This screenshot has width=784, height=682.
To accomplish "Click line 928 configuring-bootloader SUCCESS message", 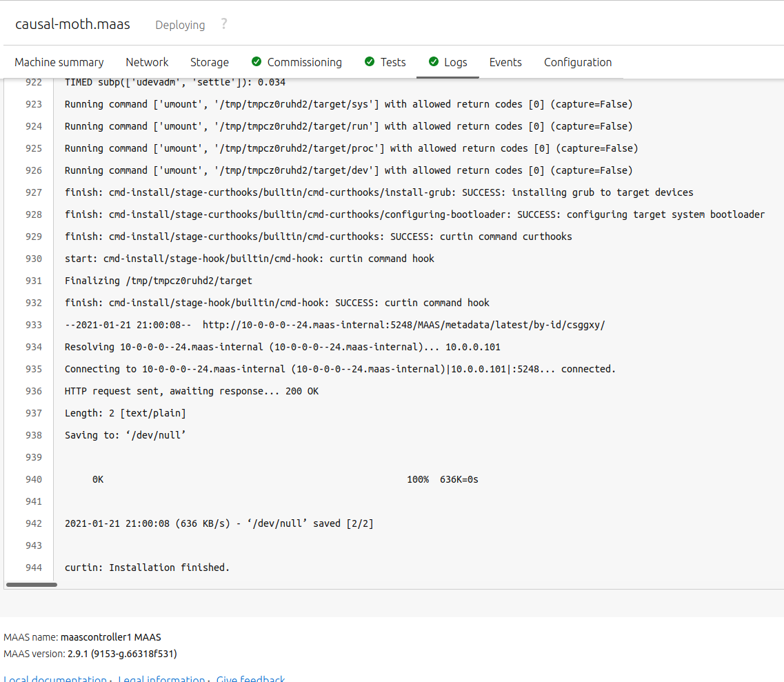I will tap(414, 214).
